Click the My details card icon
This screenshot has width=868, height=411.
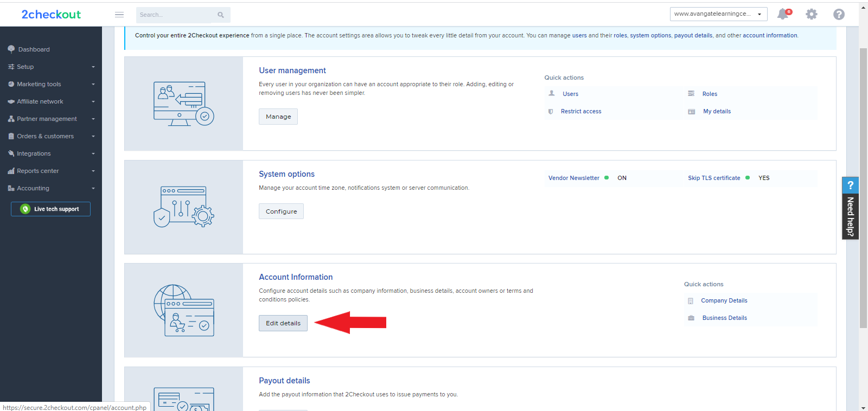[692, 111]
